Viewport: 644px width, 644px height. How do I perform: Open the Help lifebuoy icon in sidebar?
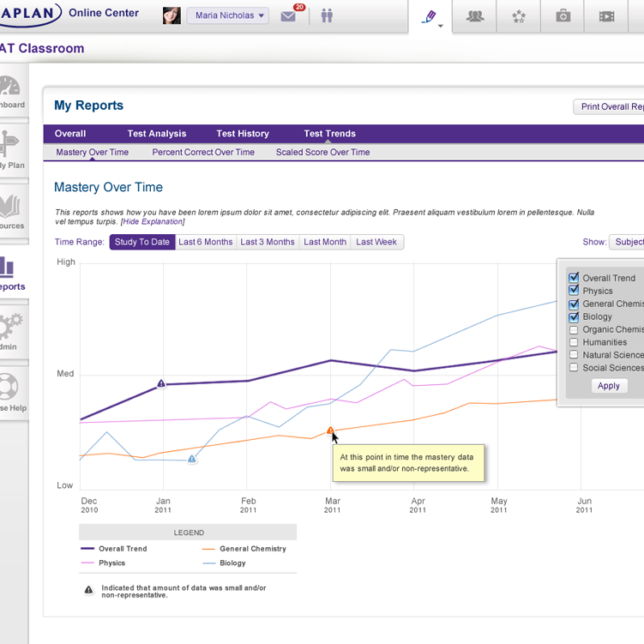click(x=10, y=393)
